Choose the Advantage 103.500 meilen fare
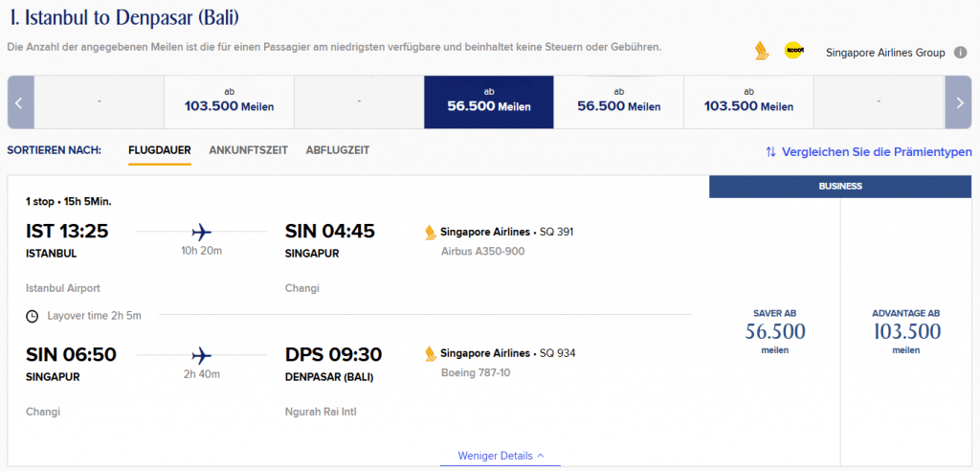Viewport: 980px width, 471px height. tap(905, 331)
